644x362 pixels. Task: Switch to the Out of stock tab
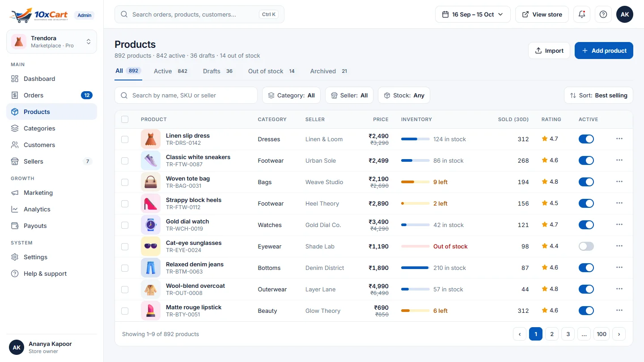272,71
